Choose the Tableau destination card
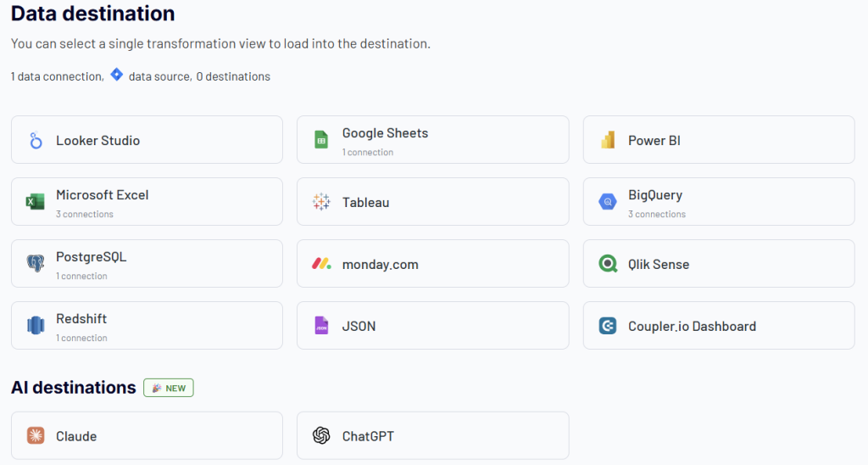868x465 pixels. point(432,202)
